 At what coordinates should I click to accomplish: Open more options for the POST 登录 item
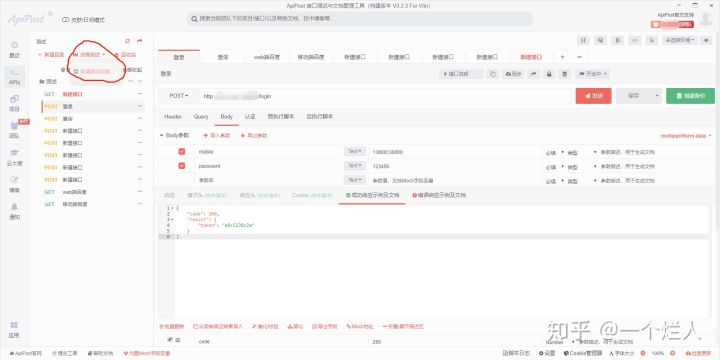140,107
